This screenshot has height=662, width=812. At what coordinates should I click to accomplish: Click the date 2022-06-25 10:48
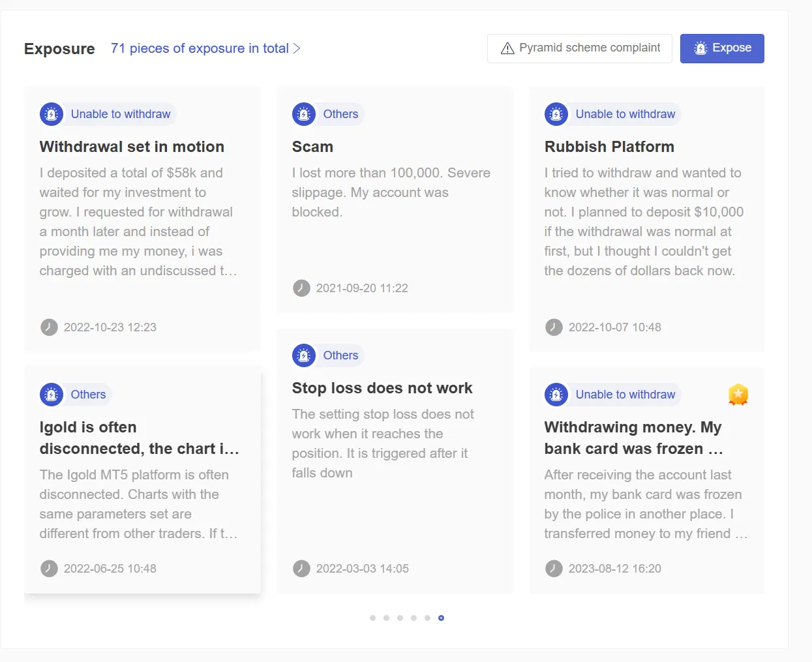[x=110, y=569]
